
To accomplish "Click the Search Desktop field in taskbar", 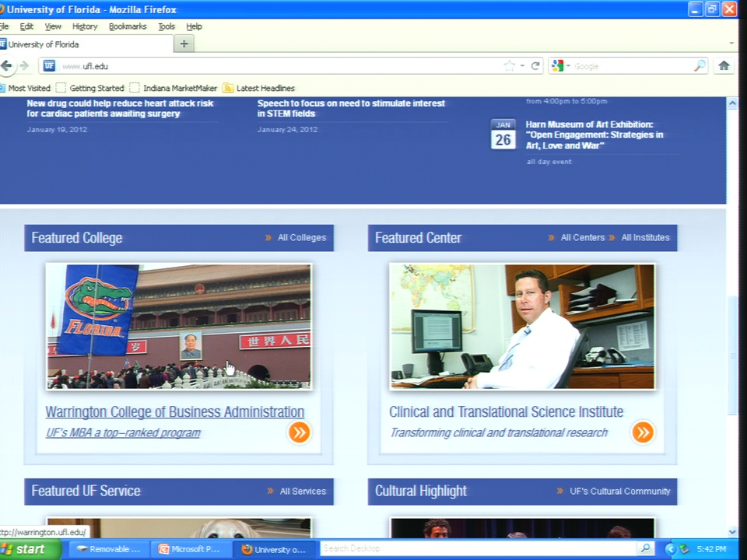I will [x=479, y=548].
